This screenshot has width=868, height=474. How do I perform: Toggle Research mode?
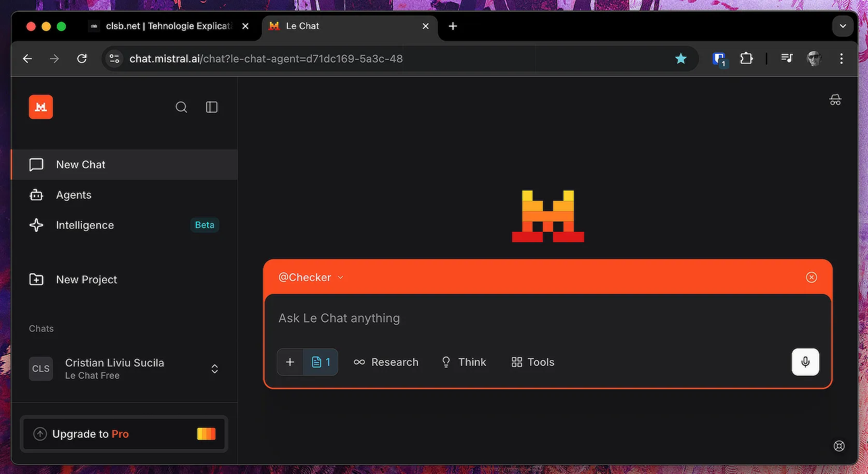tap(386, 362)
